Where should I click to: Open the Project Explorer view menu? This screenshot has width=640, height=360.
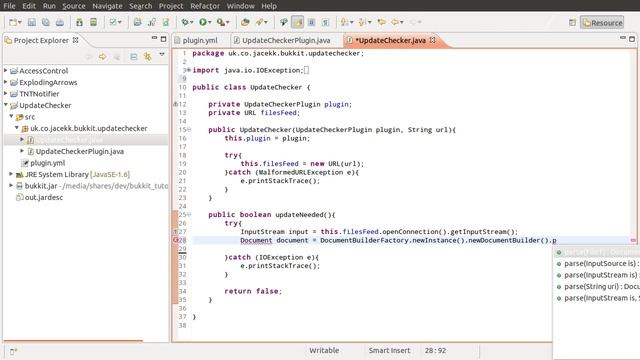pyautogui.click(x=162, y=54)
